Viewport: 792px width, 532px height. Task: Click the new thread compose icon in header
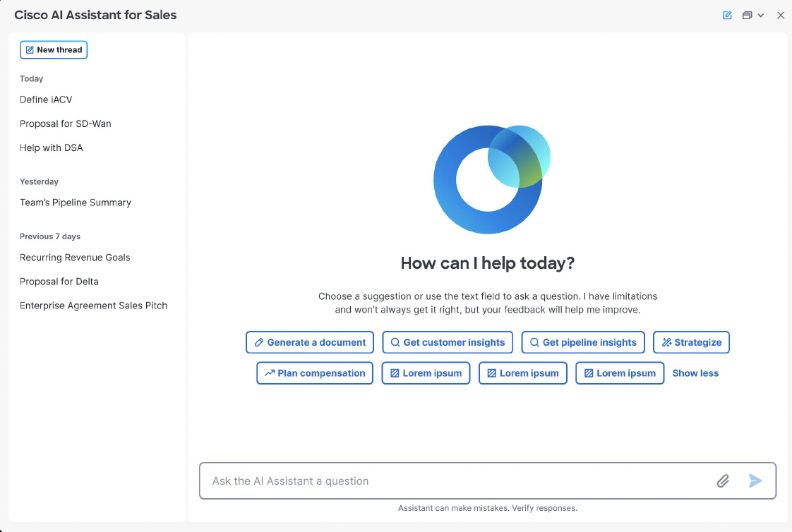(727, 15)
